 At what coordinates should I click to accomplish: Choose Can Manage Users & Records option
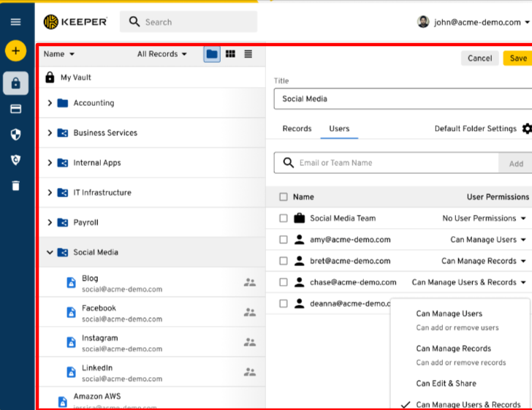[x=460, y=404]
